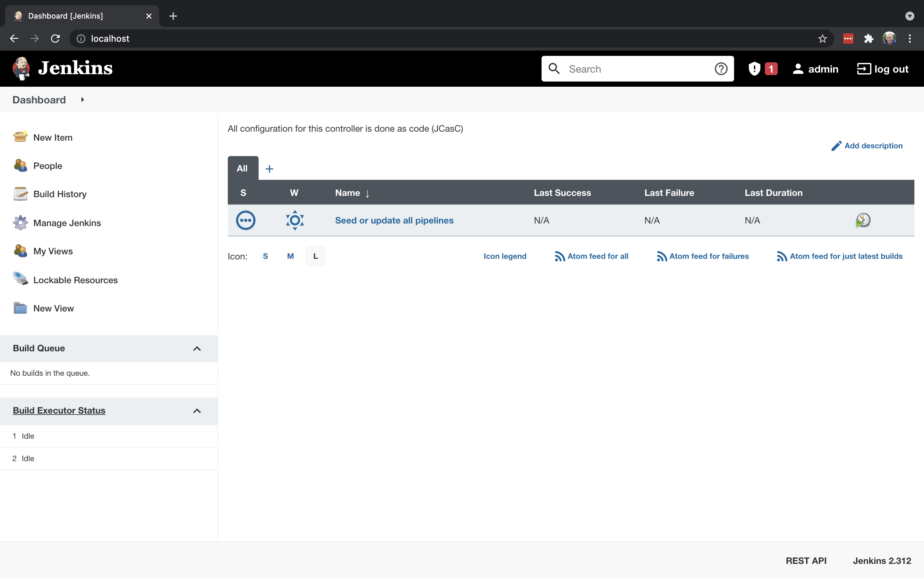Open New Item from the sidebar
The width and height of the screenshot is (924, 578).
tap(53, 137)
